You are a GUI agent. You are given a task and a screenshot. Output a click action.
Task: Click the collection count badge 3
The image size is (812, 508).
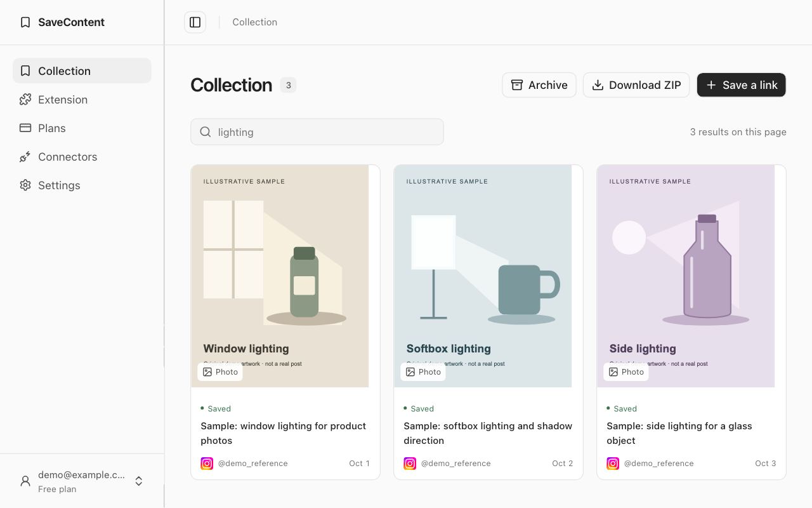coord(288,85)
